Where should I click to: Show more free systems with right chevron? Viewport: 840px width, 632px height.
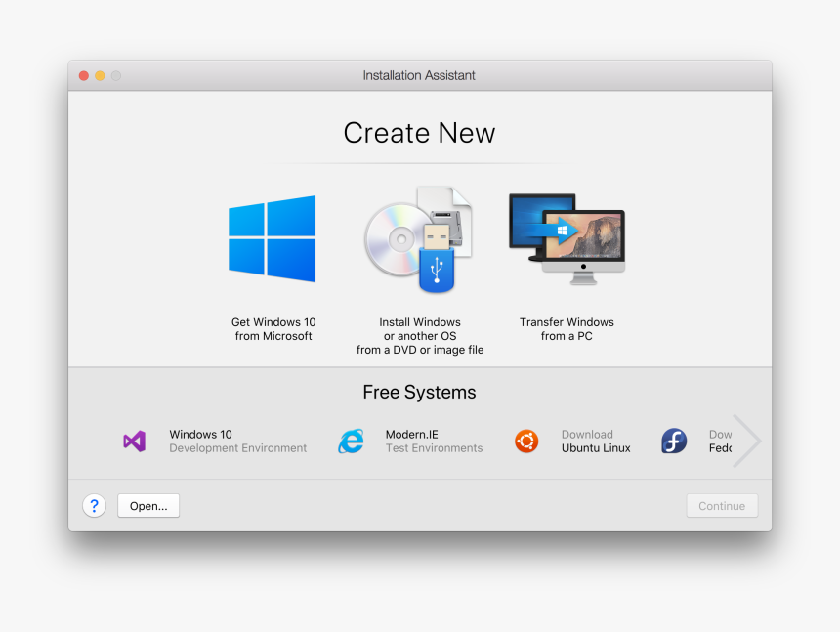tap(746, 441)
